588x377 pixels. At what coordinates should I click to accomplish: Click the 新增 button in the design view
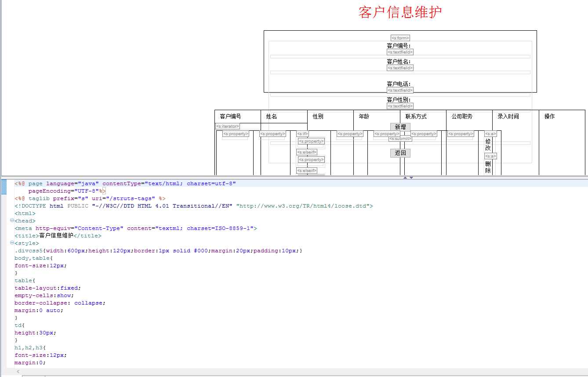pyautogui.click(x=400, y=127)
